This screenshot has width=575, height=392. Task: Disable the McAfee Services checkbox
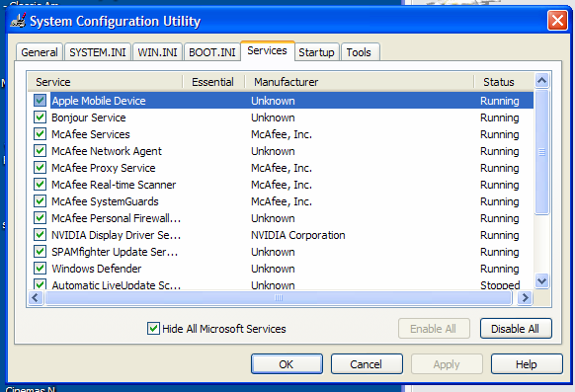(40, 134)
